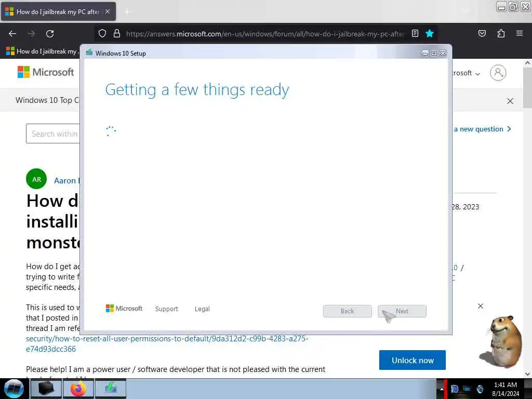
Task: Reload the page in Firefox
Action: (50, 34)
